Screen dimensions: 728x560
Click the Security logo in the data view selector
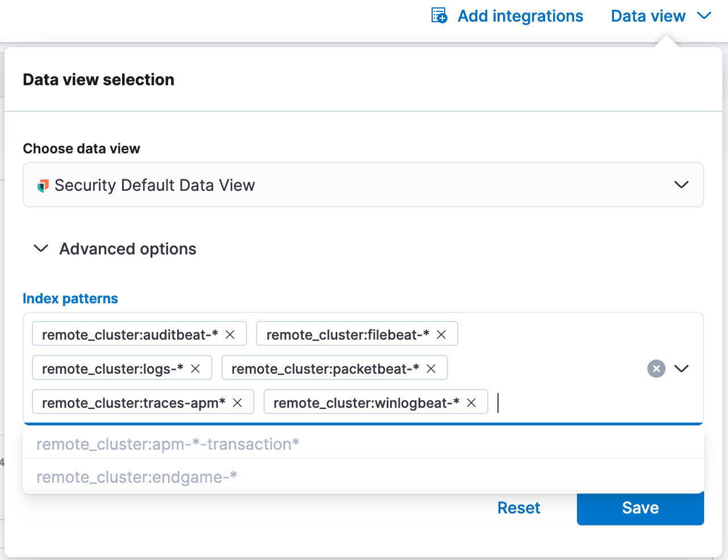(43, 186)
